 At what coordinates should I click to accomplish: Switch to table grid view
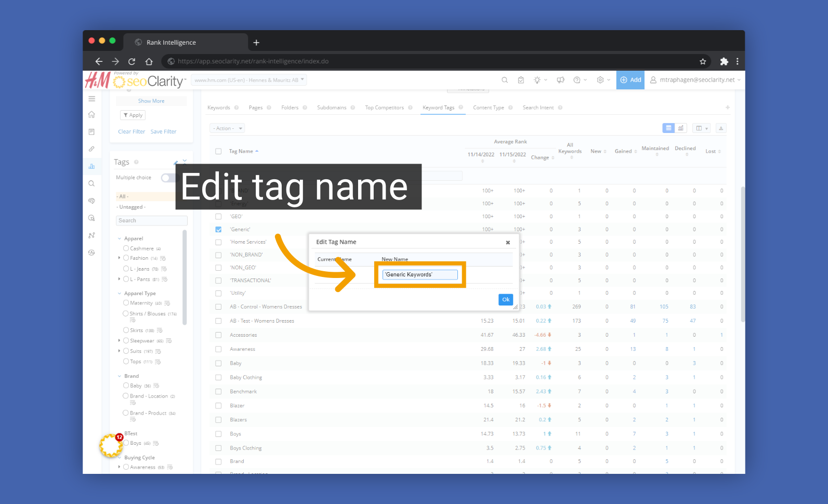coord(668,128)
